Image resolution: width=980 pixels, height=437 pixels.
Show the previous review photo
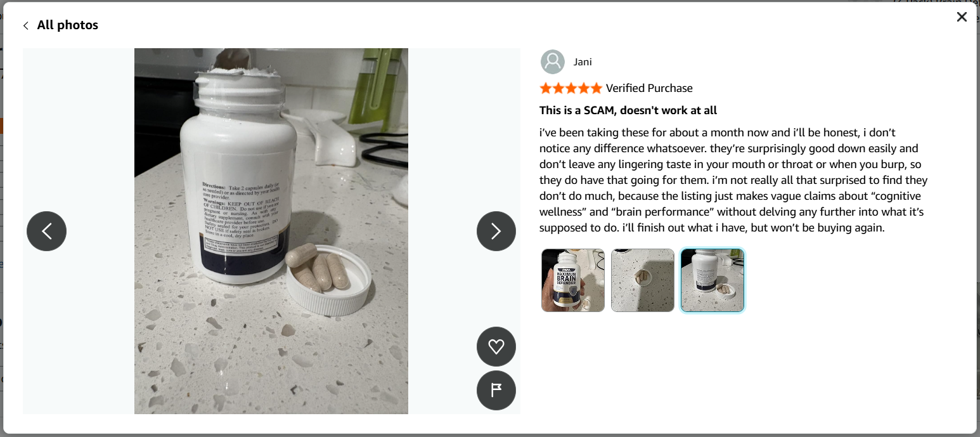pos(46,231)
